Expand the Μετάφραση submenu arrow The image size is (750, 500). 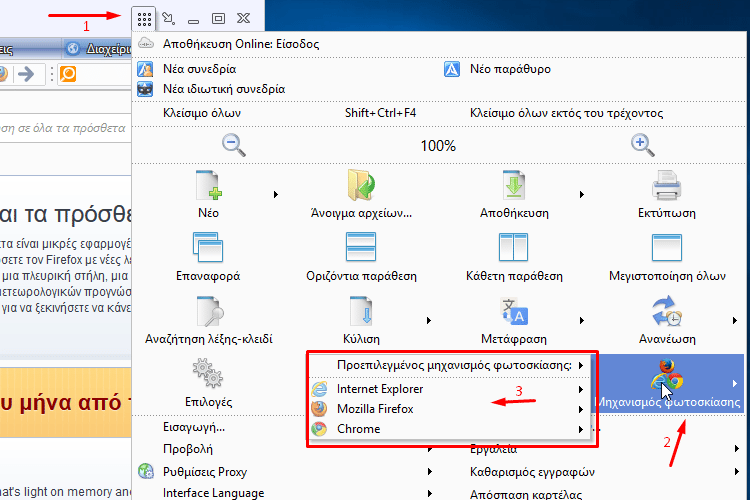[582, 320]
